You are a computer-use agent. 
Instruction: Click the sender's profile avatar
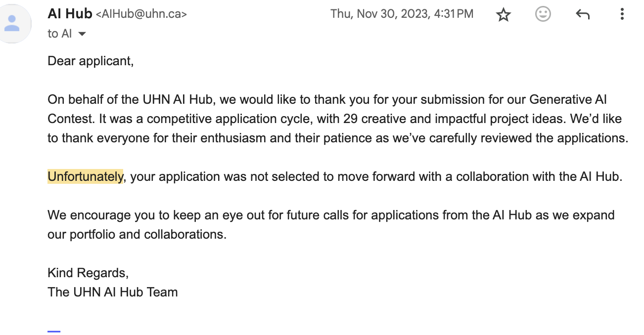12,23
